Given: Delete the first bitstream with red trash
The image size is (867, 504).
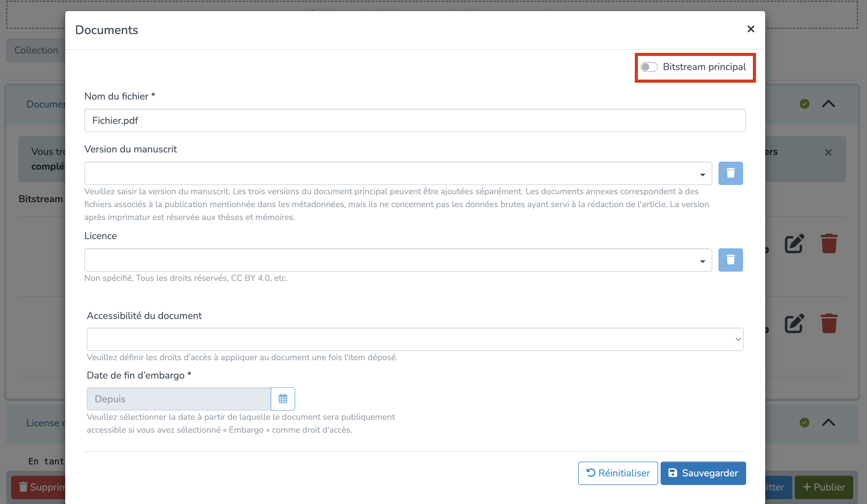Looking at the screenshot, I should click(x=829, y=244).
